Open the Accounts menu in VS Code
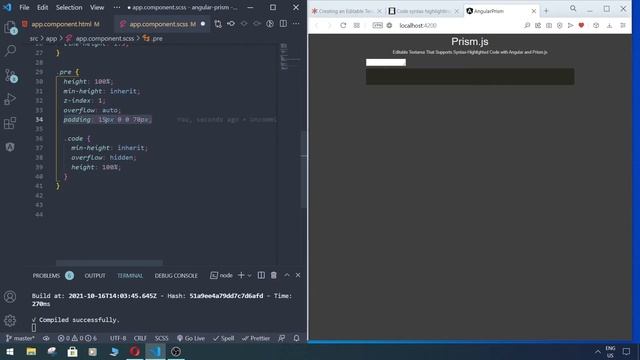 10,296
